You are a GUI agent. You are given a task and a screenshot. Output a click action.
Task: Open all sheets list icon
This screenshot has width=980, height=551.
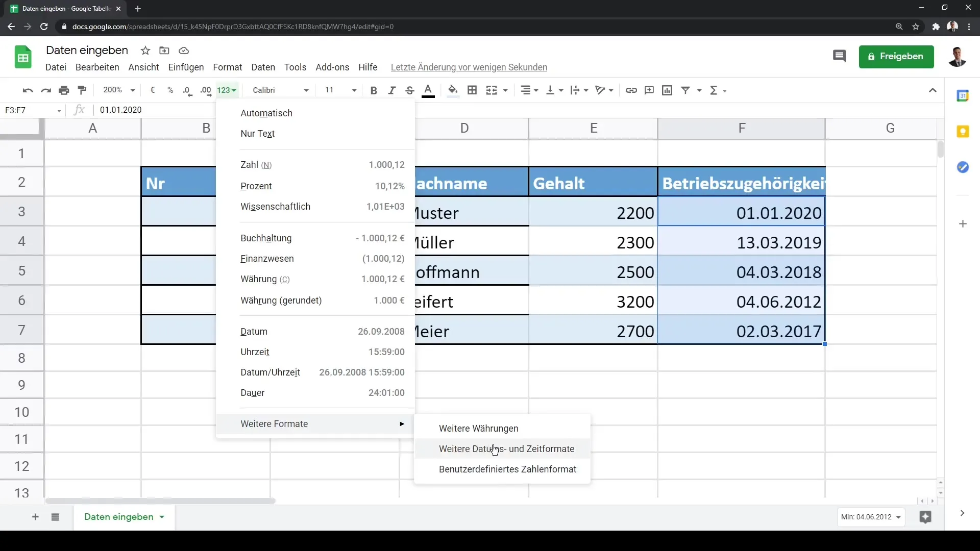55,517
